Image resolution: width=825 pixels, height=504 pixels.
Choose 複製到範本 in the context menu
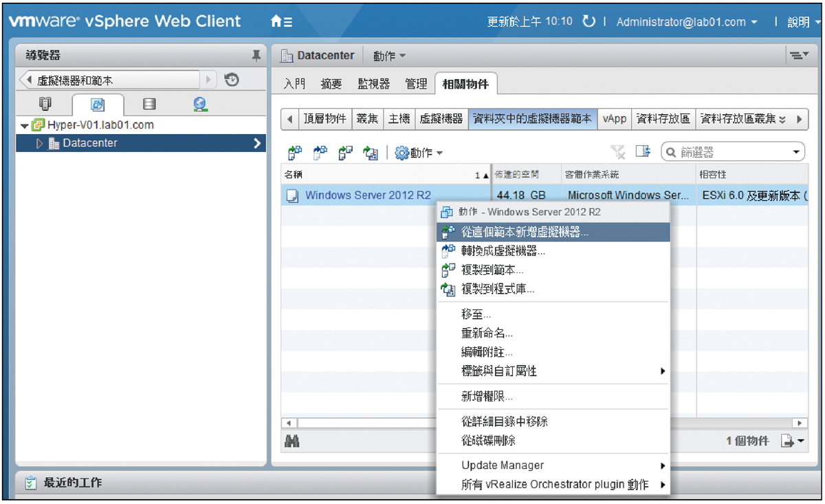553,270
